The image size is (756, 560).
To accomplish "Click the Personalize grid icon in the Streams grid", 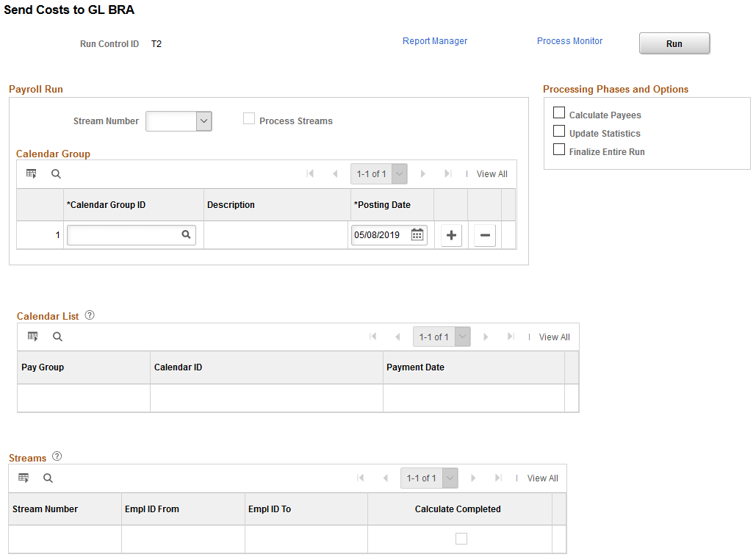I will point(23,478).
